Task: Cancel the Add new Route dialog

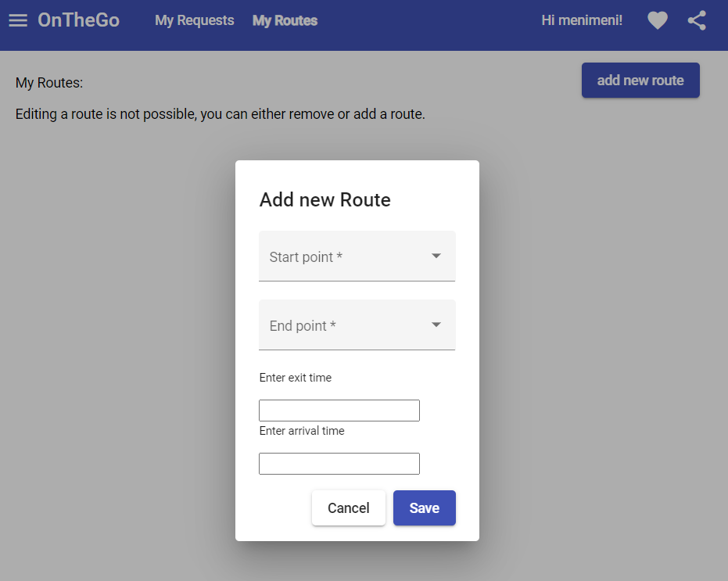Action: (x=348, y=508)
